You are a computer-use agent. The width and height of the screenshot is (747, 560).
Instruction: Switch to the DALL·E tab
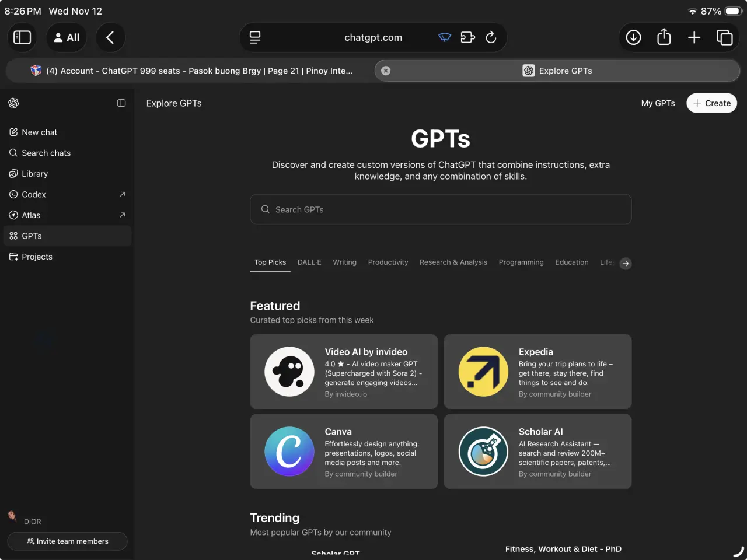(309, 262)
